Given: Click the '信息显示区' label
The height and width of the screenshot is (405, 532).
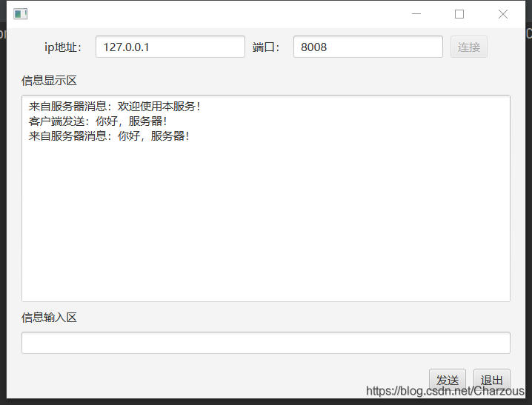Looking at the screenshot, I should point(49,81).
